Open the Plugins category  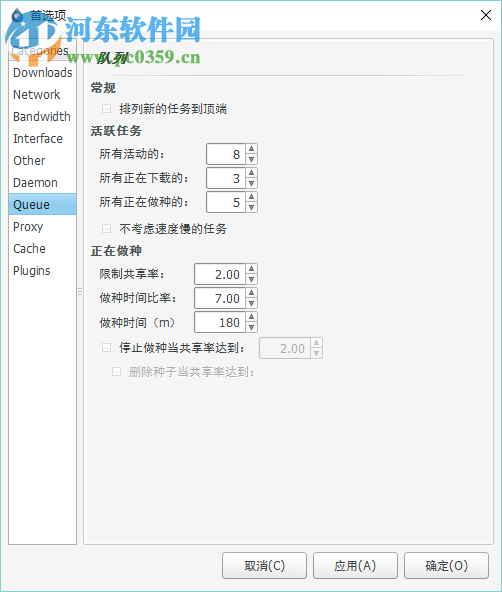(42, 270)
